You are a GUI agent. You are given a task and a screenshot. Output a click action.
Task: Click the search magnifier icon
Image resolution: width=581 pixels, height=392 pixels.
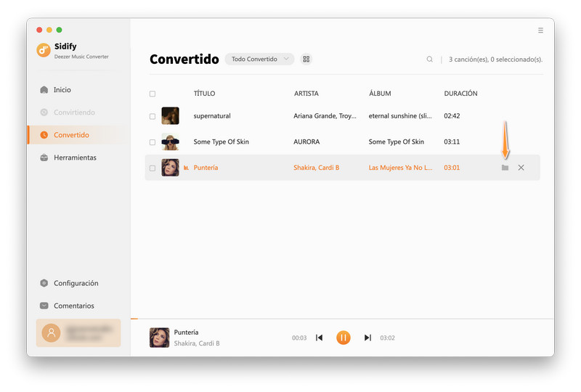(429, 60)
